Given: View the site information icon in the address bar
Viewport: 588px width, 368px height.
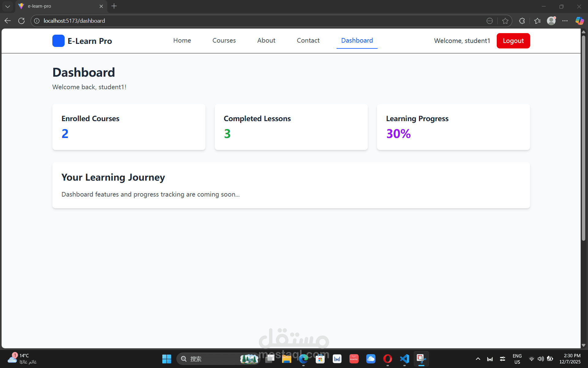Looking at the screenshot, I should coord(37,21).
